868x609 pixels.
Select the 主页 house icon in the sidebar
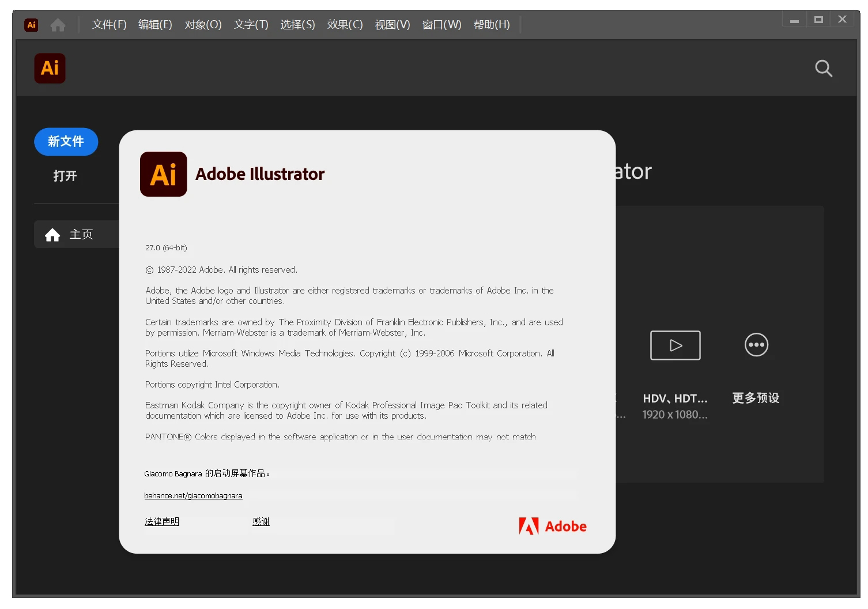53,234
